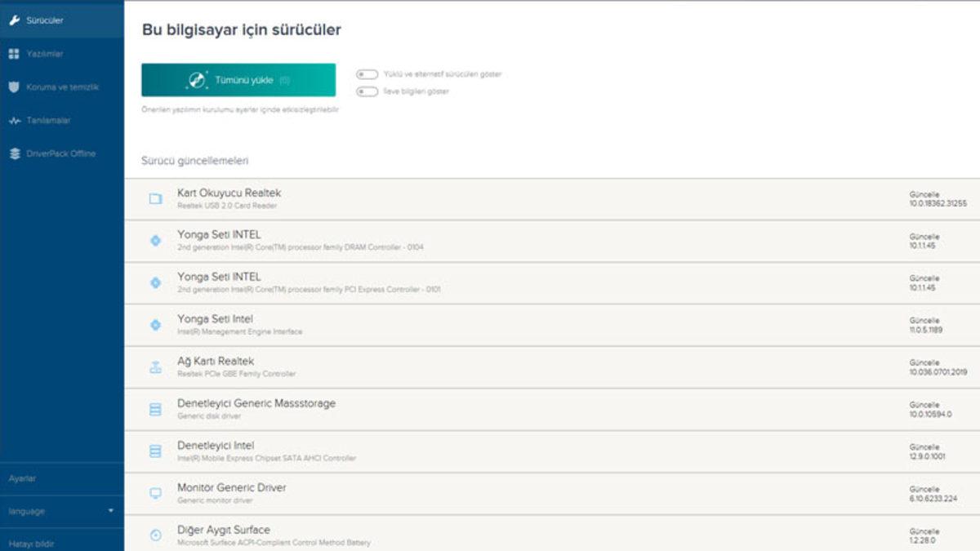Click the Ağ Kartı Realtek network adapter icon
Image resolution: width=980 pixels, height=551 pixels.
[x=157, y=367]
